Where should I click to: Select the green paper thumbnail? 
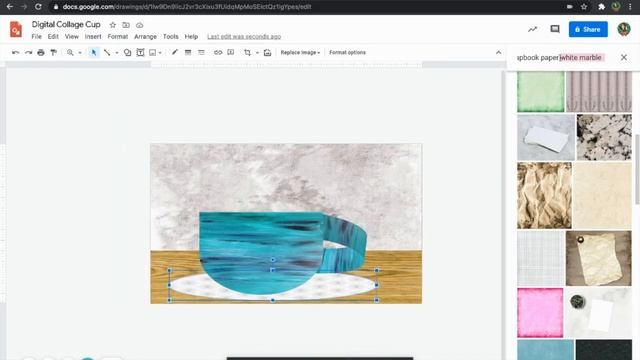(541, 92)
